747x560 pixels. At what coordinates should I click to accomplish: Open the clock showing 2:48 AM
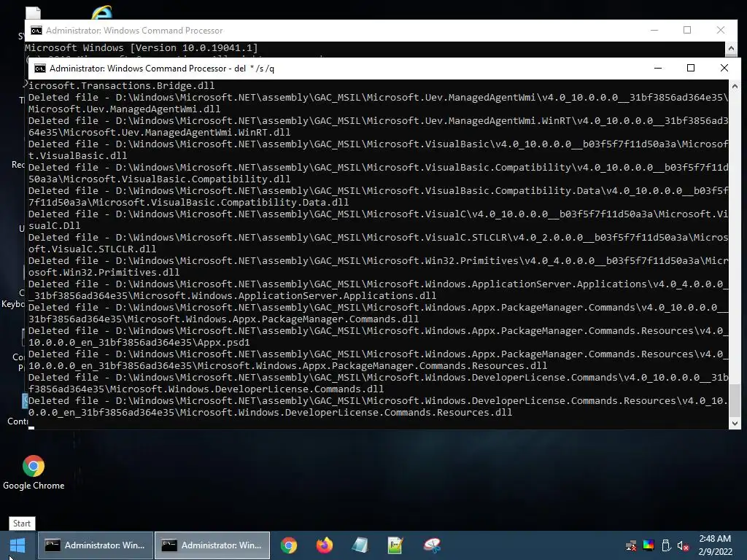(715, 539)
